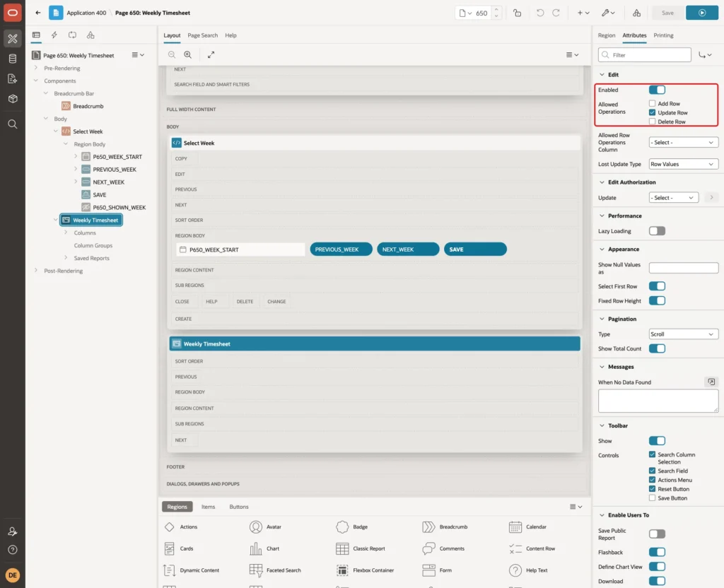The image size is (724, 588).
Task: Expand the Pre-Rendering tree node
Action: [36, 68]
